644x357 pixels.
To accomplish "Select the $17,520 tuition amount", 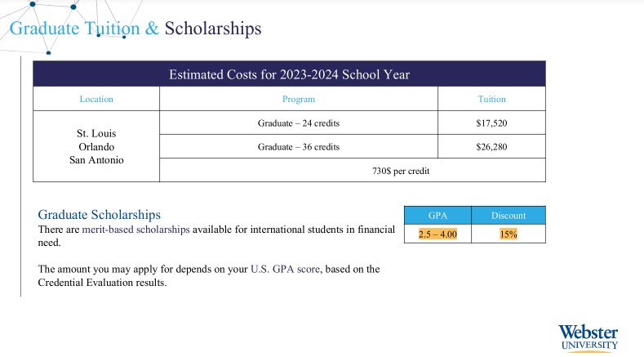I will pos(491,123).
